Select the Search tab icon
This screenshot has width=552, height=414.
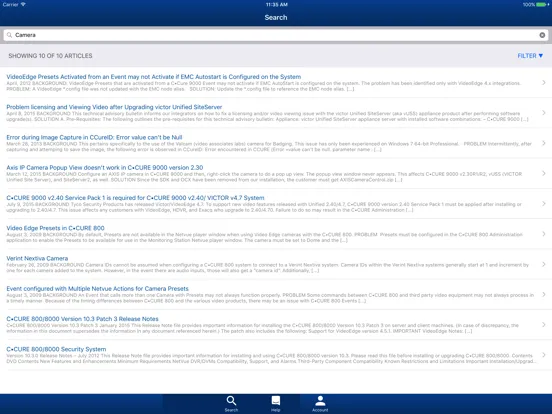pos(231,403)
